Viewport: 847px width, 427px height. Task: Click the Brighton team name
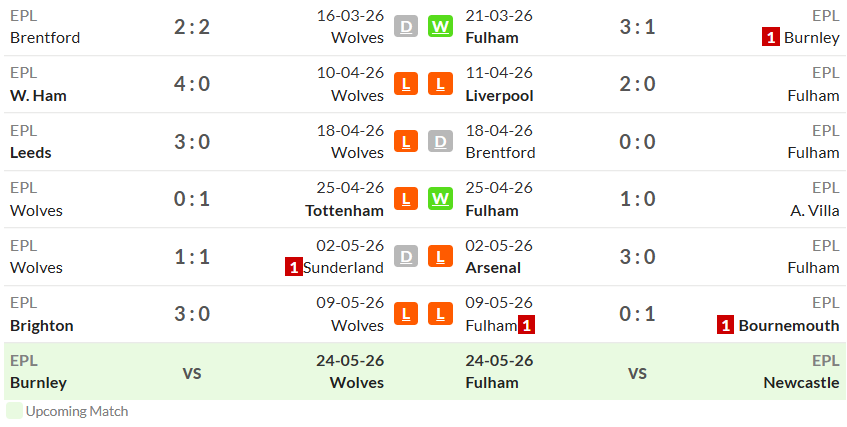42,326
